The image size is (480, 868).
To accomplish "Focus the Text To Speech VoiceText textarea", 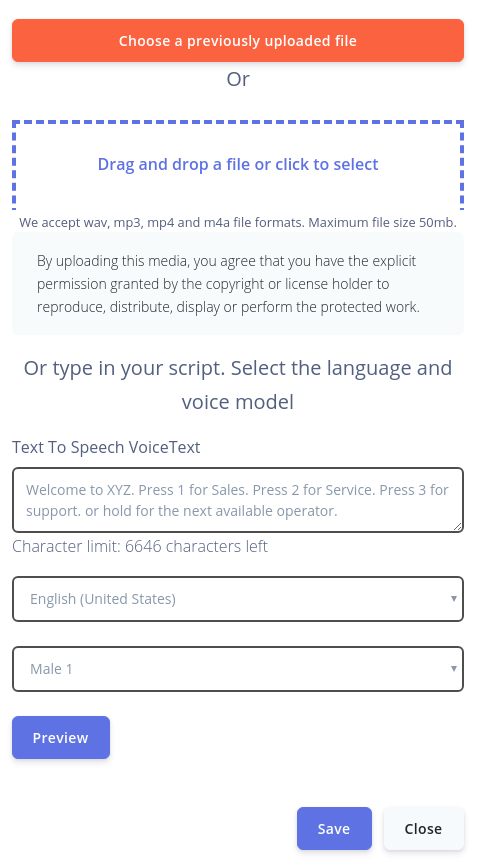I will point(238,500).
